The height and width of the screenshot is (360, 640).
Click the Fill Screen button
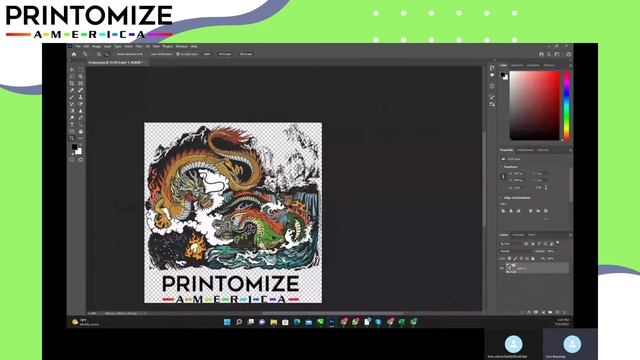(246, 54)
